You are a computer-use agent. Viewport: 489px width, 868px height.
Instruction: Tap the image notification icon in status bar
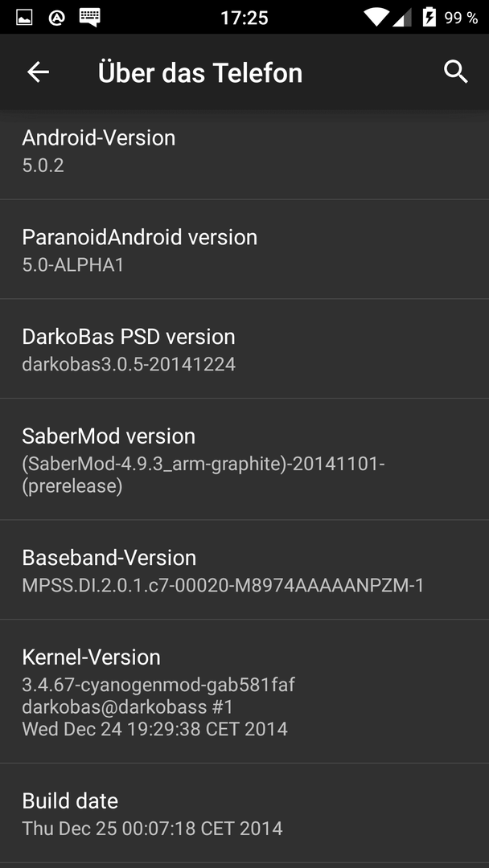(24, 18)
